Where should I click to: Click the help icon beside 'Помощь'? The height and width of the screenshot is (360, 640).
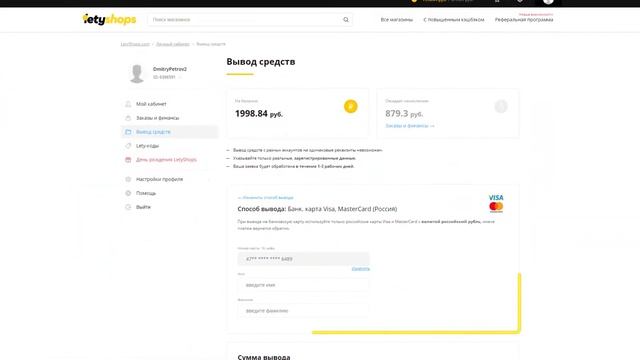(128, 193)
